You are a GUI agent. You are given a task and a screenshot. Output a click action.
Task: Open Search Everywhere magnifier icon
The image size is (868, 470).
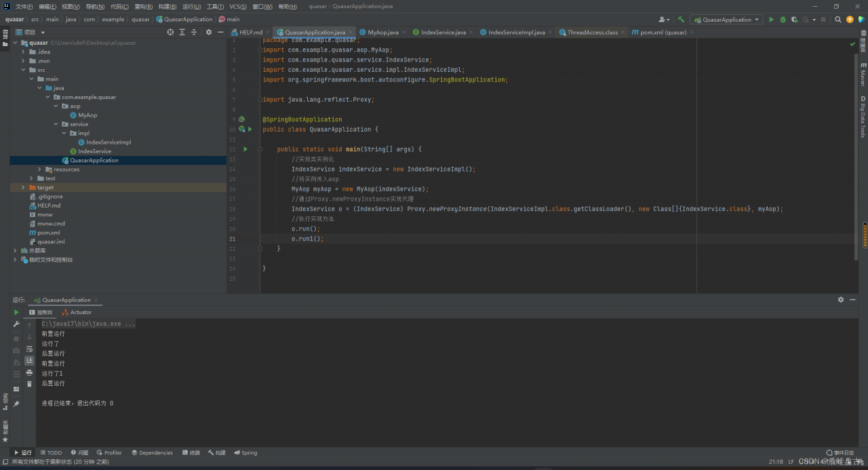click(838, 20)
